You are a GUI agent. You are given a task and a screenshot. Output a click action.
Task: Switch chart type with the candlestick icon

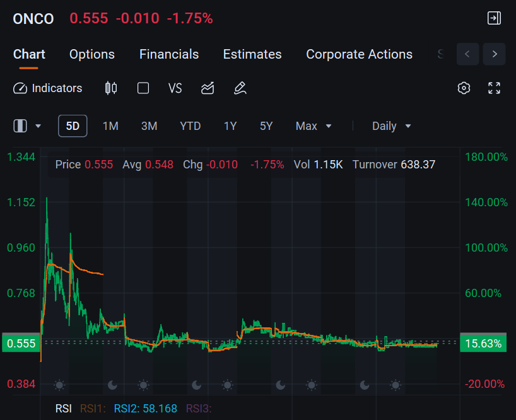click(x=111, y=88)
